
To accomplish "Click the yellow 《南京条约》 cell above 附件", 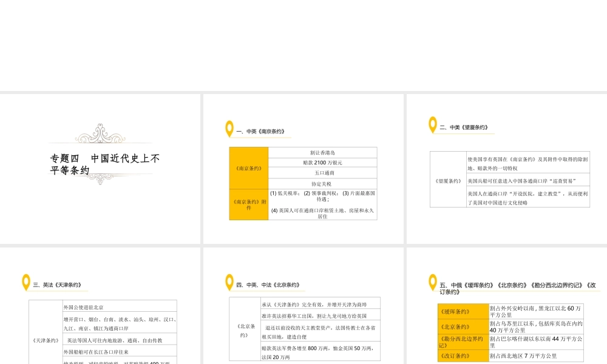I will click(x=248, y=168).
